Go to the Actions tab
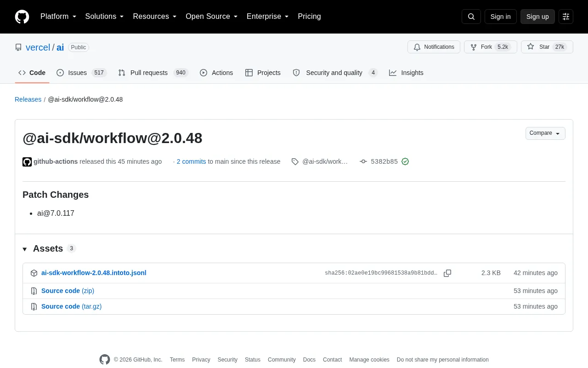588x368 pixels. [216, 73]
